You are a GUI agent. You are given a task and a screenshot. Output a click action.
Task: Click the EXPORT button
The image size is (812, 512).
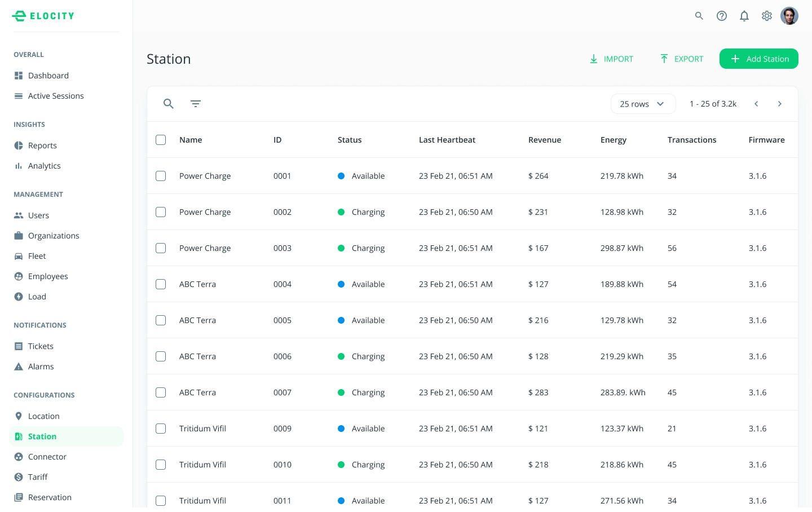tap(681, 59)
